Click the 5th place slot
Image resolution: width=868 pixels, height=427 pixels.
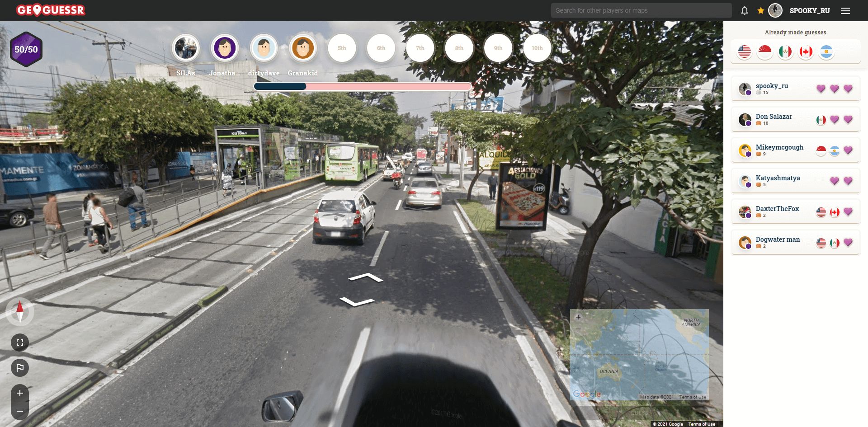point(342,48)
